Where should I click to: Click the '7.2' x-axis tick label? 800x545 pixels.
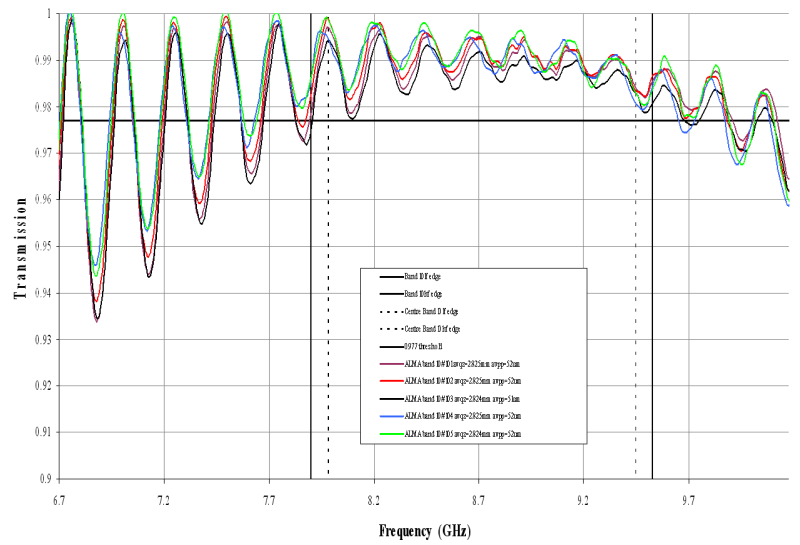tap(164, 501)
